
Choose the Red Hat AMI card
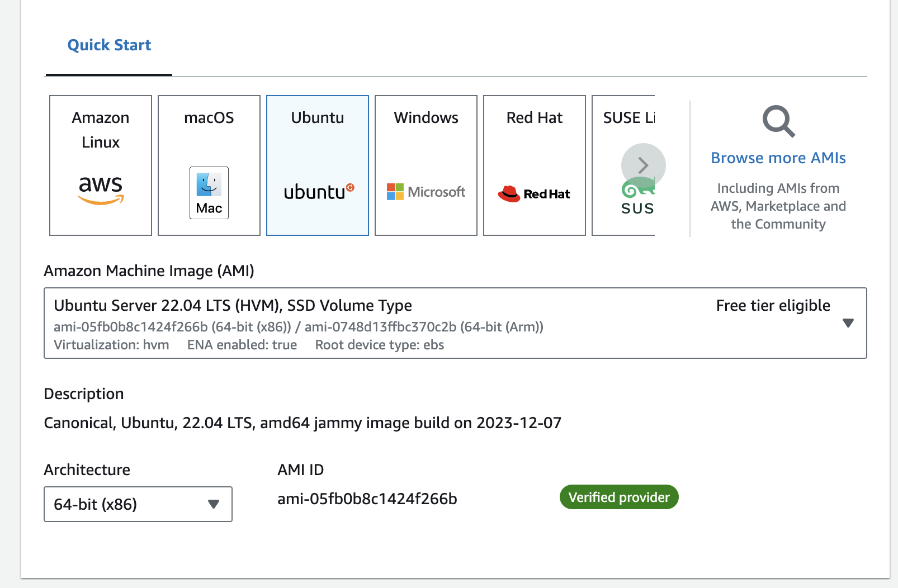tap(535, 165)
